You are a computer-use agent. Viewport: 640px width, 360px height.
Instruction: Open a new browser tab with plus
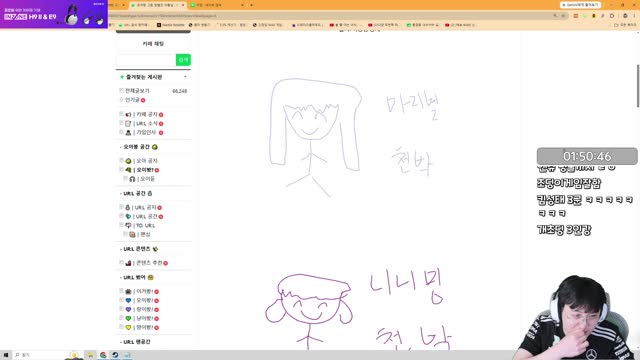[x=251, y=5]
